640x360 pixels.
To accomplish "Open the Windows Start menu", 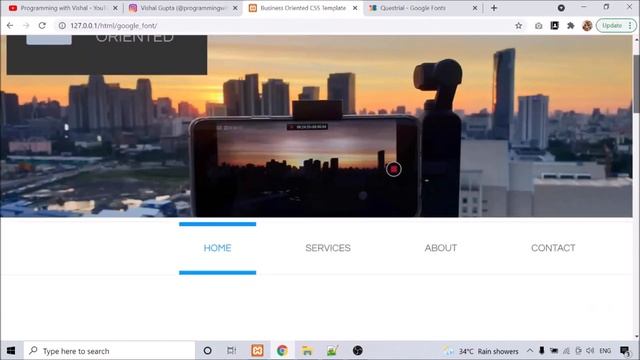I will 11,351.
